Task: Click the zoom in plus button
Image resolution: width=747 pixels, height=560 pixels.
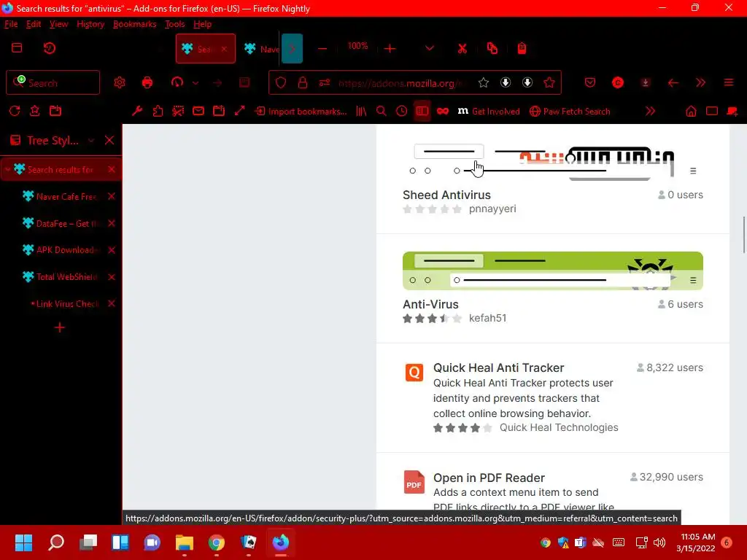Action: click(x=390, y=49)
